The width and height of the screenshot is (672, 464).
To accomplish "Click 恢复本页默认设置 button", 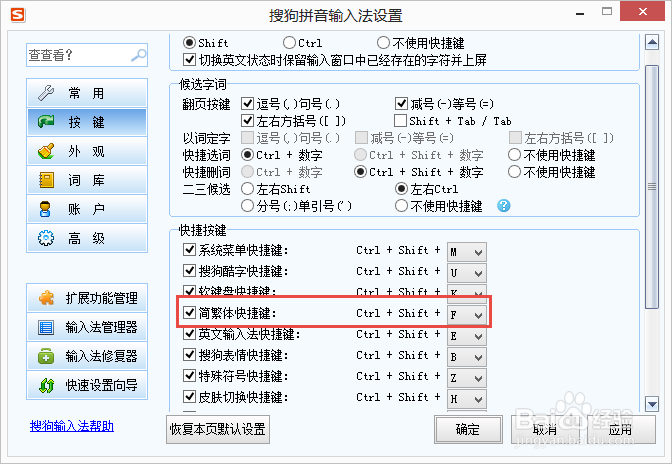I will point(218,429).
